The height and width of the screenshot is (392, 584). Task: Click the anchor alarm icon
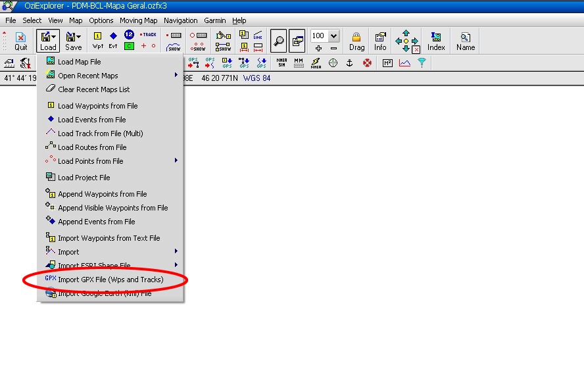click(349, 62)
